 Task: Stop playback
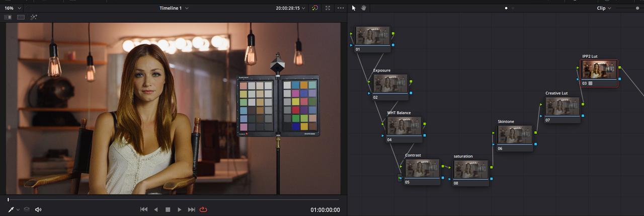(168, 209)
